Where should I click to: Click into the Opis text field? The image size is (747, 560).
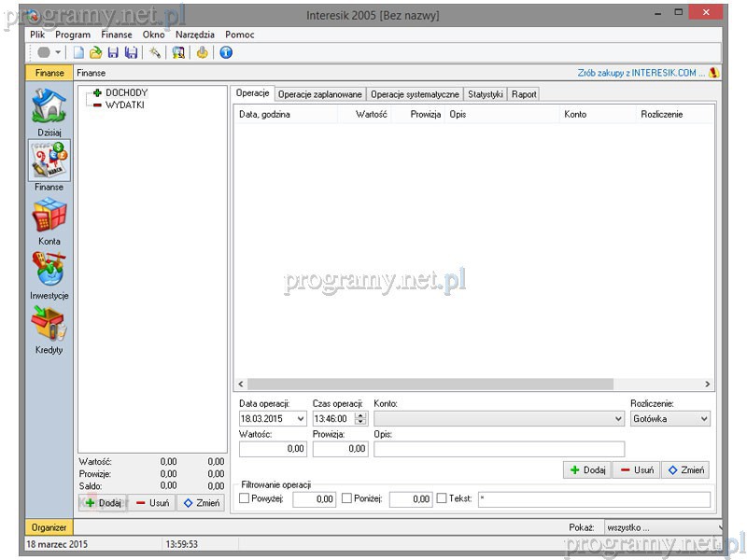[x=499, y=449]
